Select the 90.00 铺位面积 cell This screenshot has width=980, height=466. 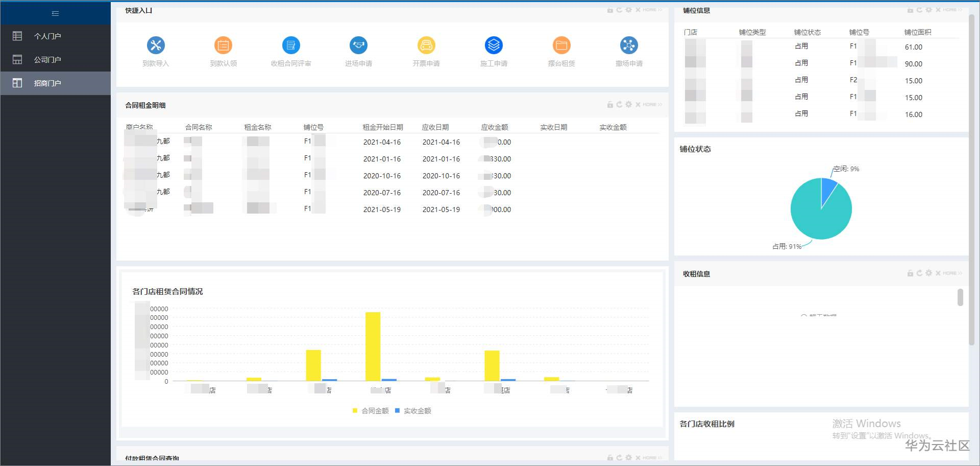(914, 64)
